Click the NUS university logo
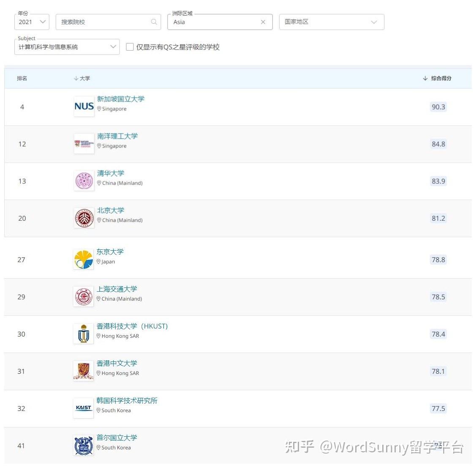 click(84, 106)
